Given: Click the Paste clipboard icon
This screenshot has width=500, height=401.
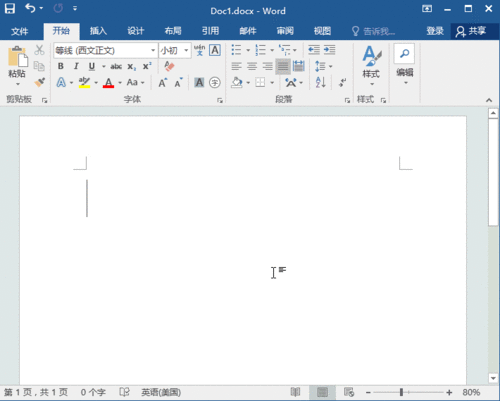Looking at the screenshot, I should 17,57.
